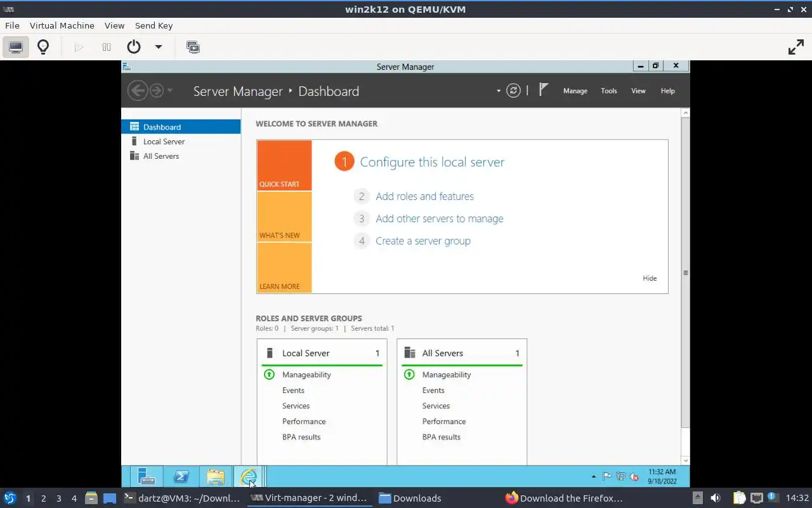Open the Virtual Machine menu
Viewport: 812px width, 508px height.
(62, 25)
